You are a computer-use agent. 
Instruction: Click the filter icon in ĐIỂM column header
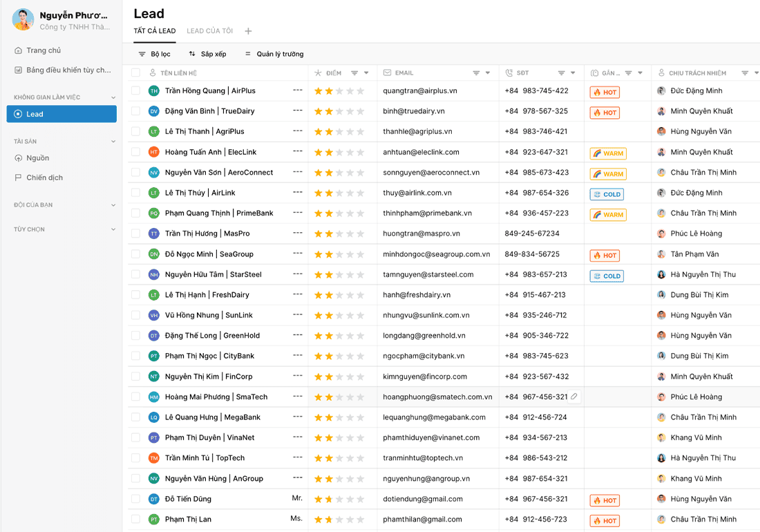(x=354, y=73)
